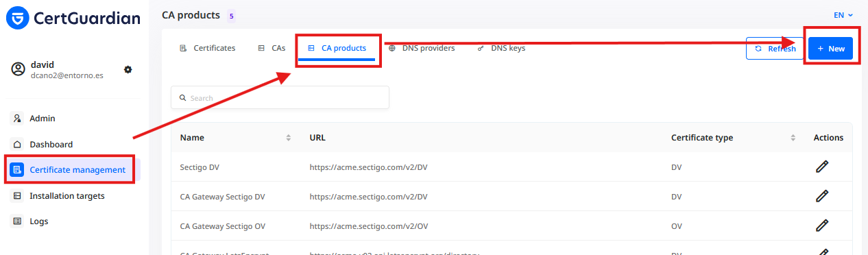Switch to the Certificates tab
The image size is (868, 255).
208,49
